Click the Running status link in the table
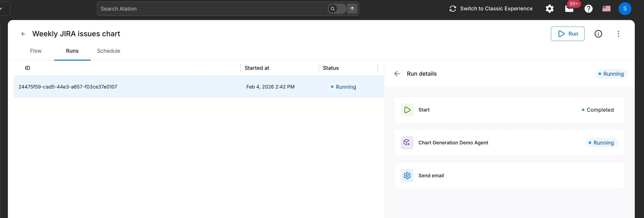 346,87
